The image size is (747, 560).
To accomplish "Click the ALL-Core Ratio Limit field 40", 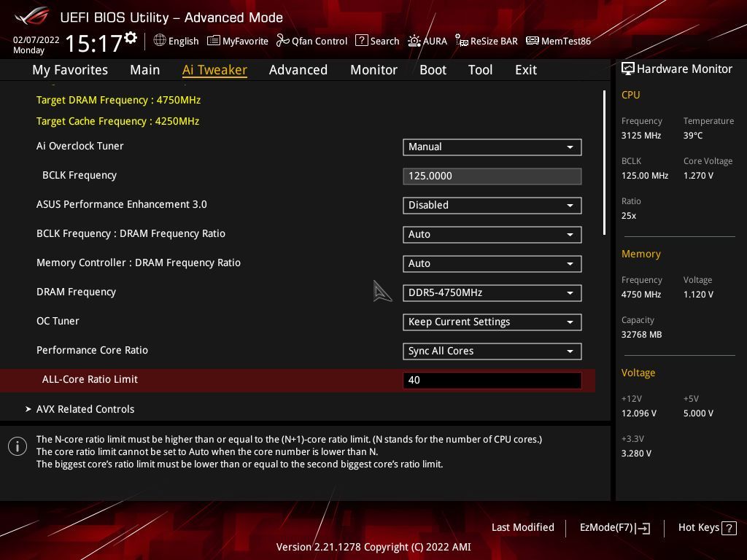I will click(x=492, y=380).
